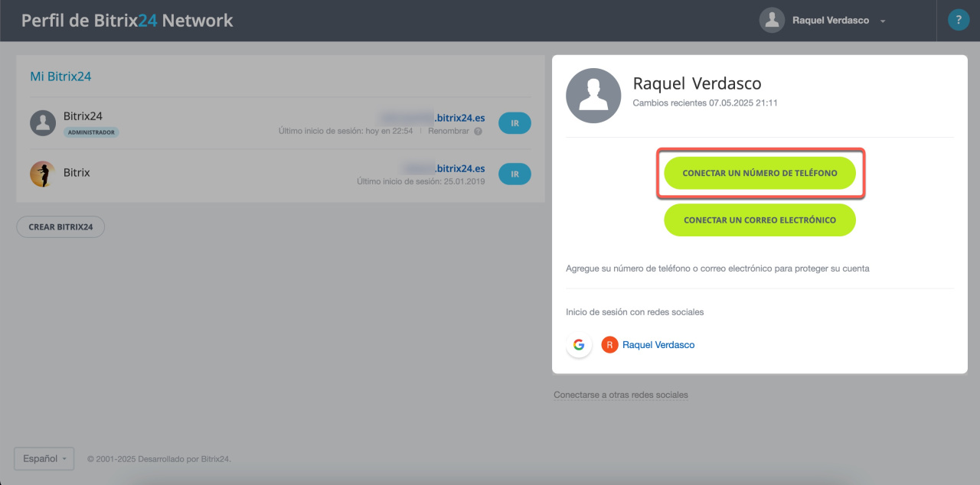
Task: Click the header user avatar icon
Action: point(772,21)
